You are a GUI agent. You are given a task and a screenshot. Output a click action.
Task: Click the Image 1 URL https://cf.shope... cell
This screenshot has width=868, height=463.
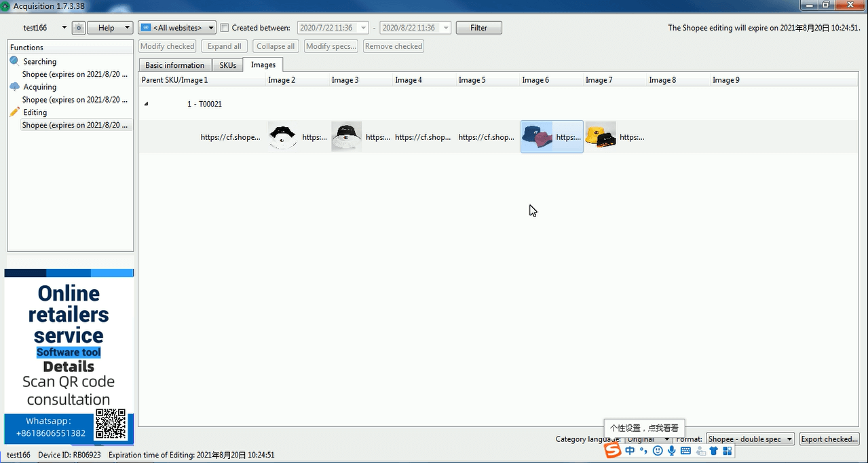tap(230, 137)
